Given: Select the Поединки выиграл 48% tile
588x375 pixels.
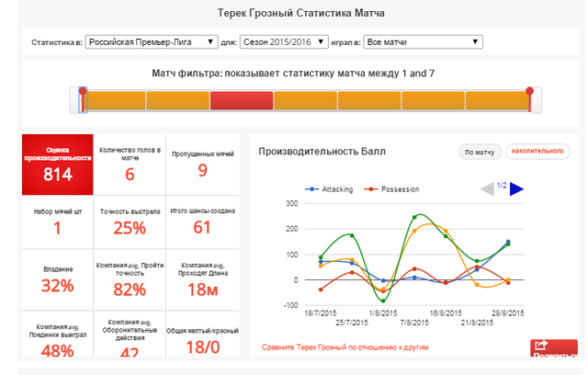Looking at the screenshot, I should tap(57, 335).
